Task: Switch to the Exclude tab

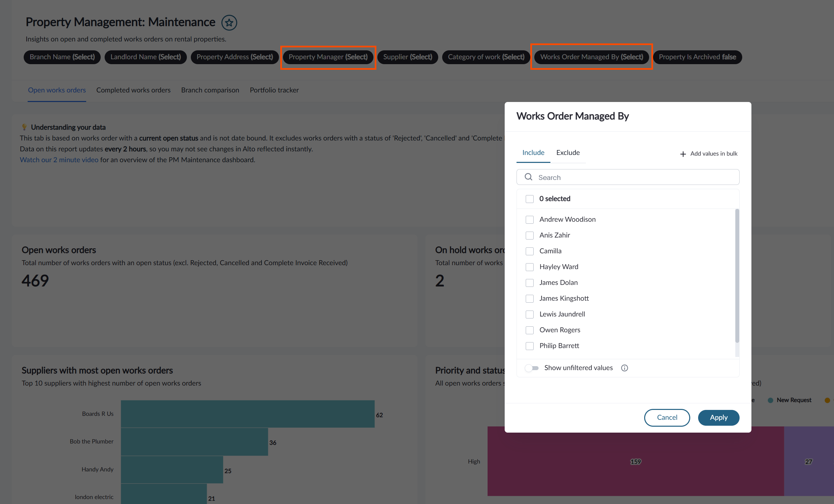Action: coord(568,153)
